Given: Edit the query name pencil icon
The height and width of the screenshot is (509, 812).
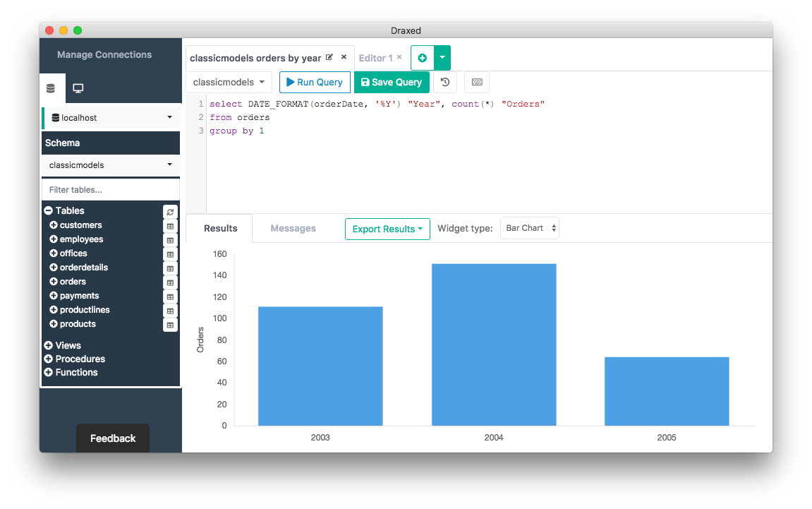Looking at the screenshot, I should [329, 57].
